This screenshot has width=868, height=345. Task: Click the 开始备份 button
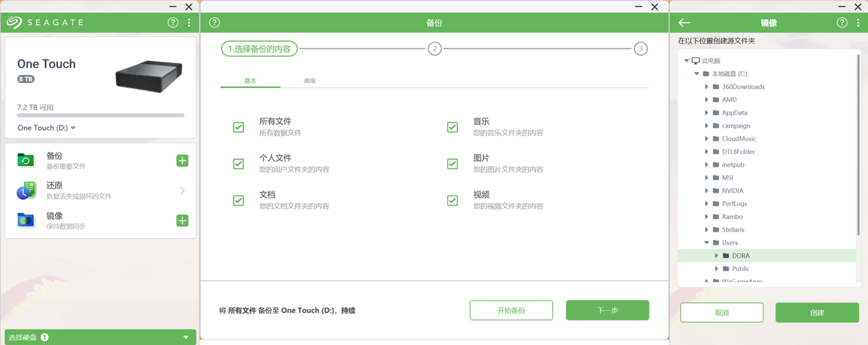pos(511,310)
